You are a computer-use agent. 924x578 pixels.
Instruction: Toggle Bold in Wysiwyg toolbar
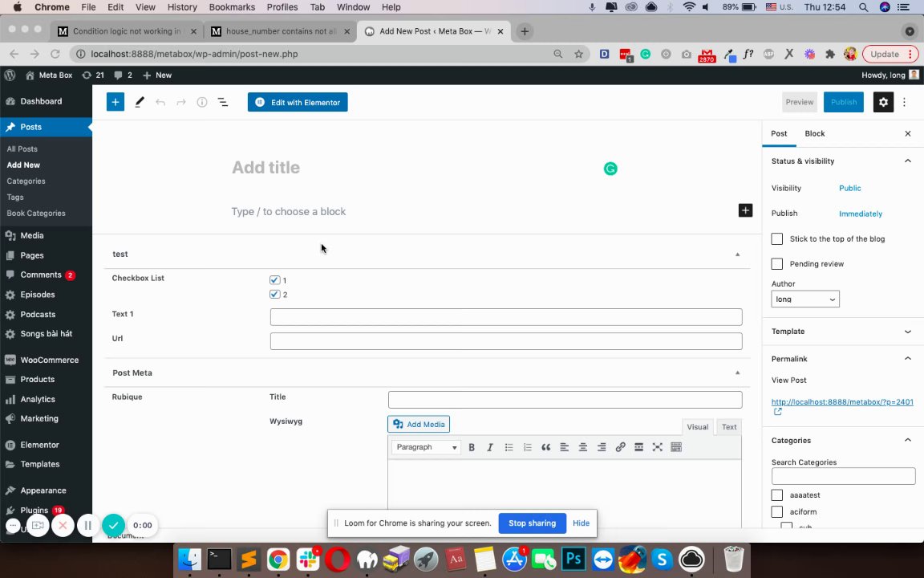click(472, 447)
